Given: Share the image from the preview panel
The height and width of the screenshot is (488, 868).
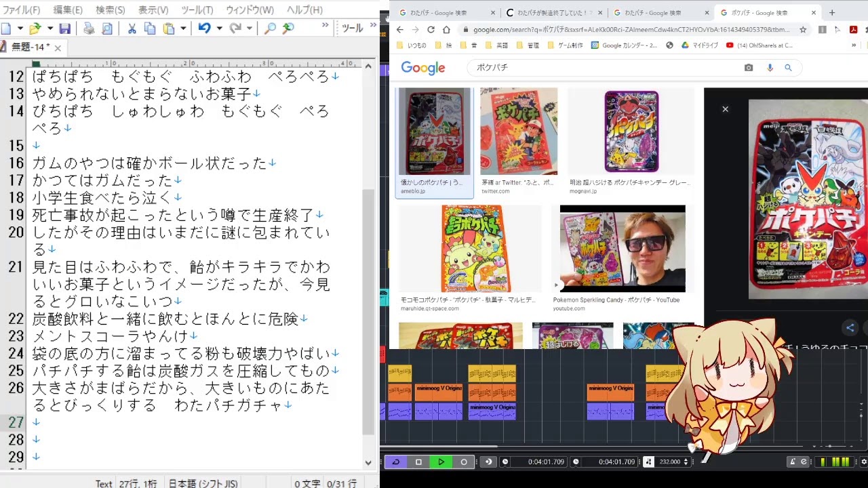Looking at the screenshot, I should 850,328.
